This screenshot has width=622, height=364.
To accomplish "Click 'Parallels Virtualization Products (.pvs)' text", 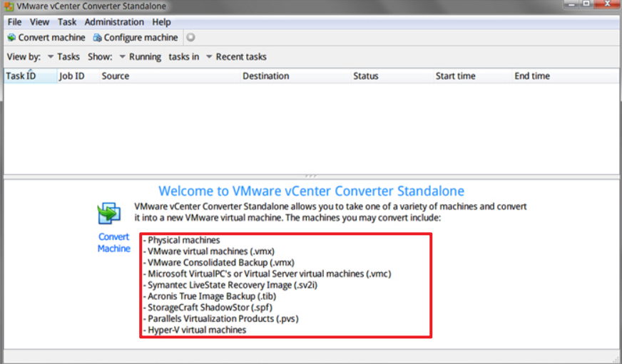I will click(x=223, y=318).
